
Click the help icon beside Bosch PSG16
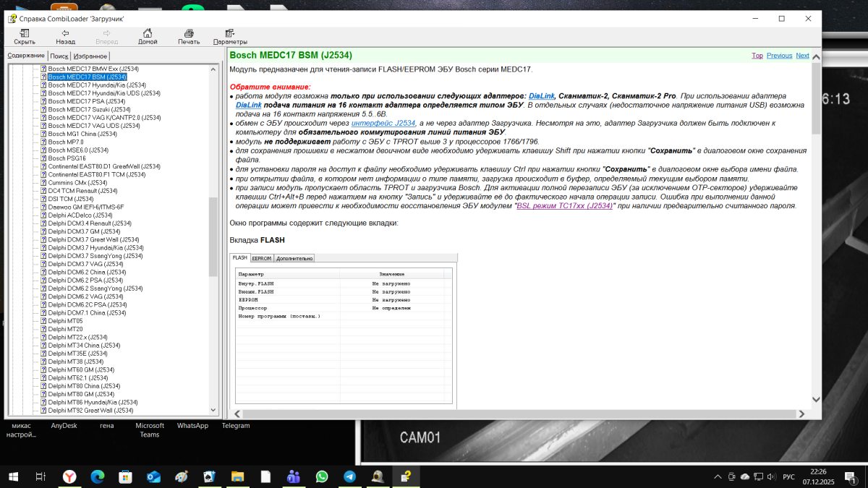point(43,158)
